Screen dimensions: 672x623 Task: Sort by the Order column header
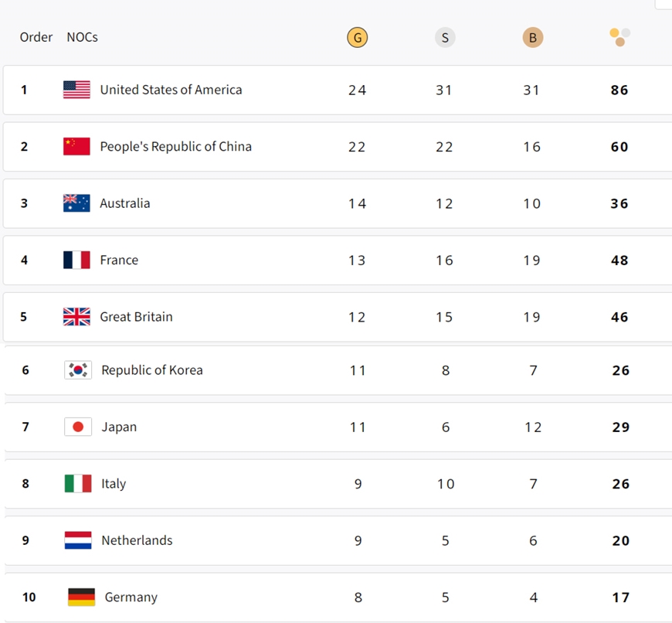36,37
